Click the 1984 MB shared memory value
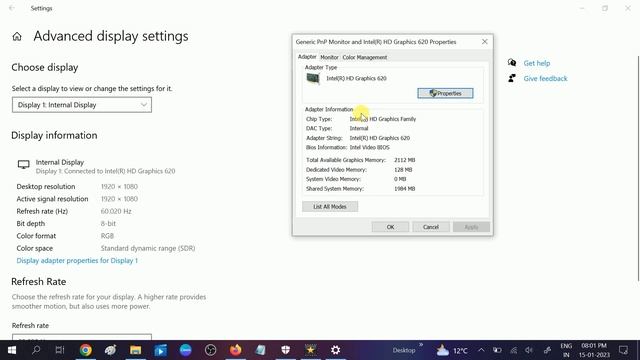Screen dimensions: 640x360 [x=404, y=189]
